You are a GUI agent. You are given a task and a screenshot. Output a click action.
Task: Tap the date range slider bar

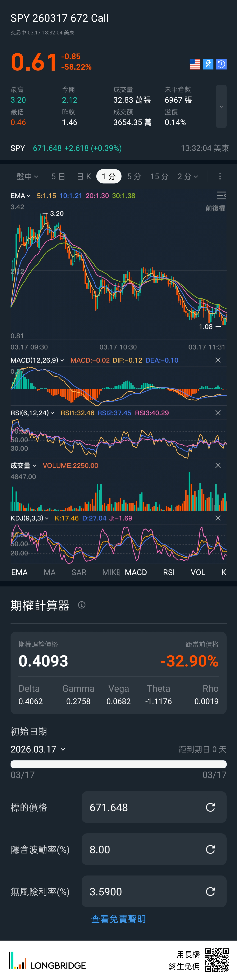pos(118,764)
